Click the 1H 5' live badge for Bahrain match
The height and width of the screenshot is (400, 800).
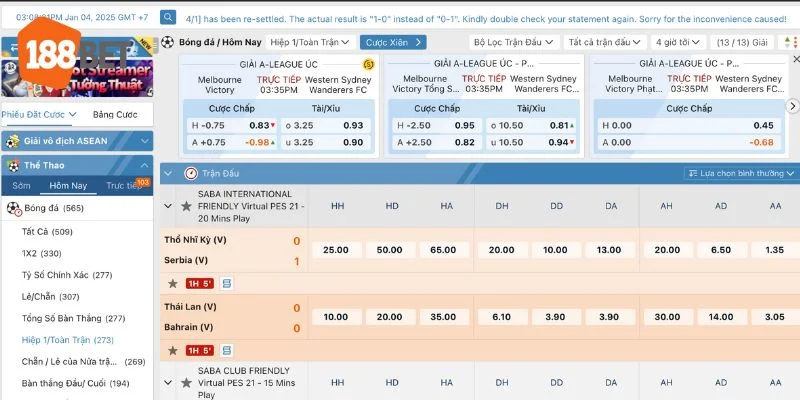[x=199, y=351]
